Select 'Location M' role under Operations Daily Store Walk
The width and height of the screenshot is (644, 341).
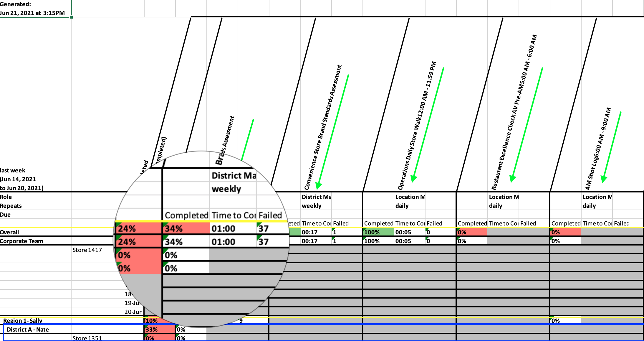coord(410,197)
